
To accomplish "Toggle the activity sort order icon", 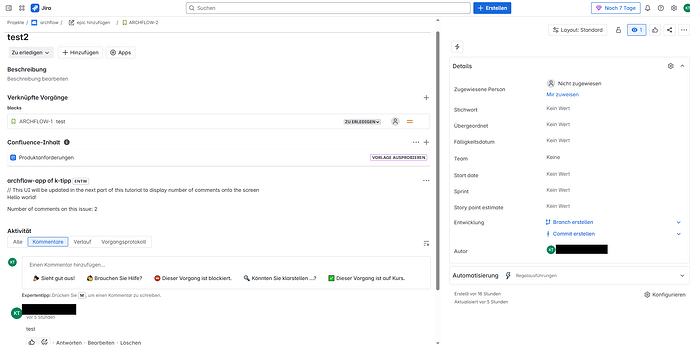I will tap(426, 243).
